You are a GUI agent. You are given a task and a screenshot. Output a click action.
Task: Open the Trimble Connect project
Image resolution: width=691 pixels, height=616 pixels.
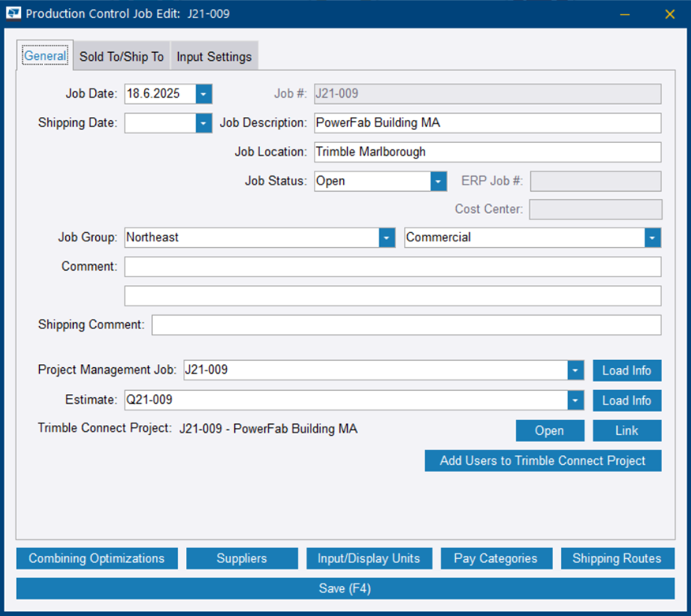click(x=550, y=431)
